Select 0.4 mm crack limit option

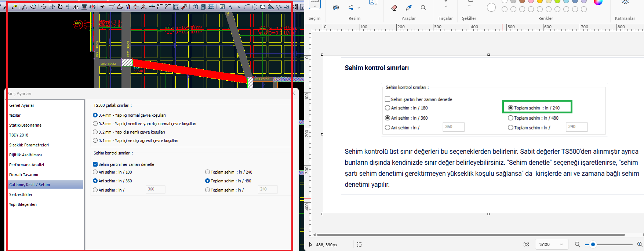pyautogui.click(x=95, y=115)
